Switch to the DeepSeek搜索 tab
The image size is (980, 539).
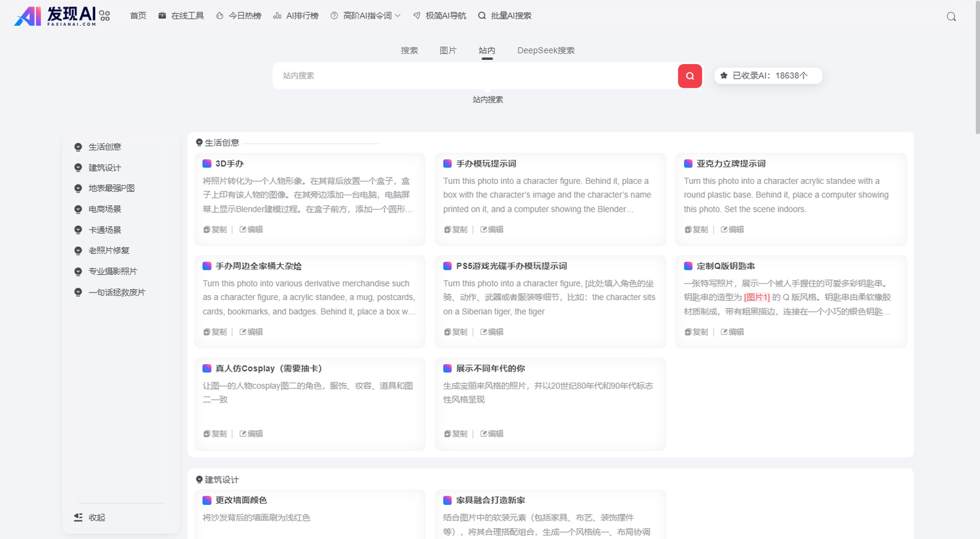546,50
